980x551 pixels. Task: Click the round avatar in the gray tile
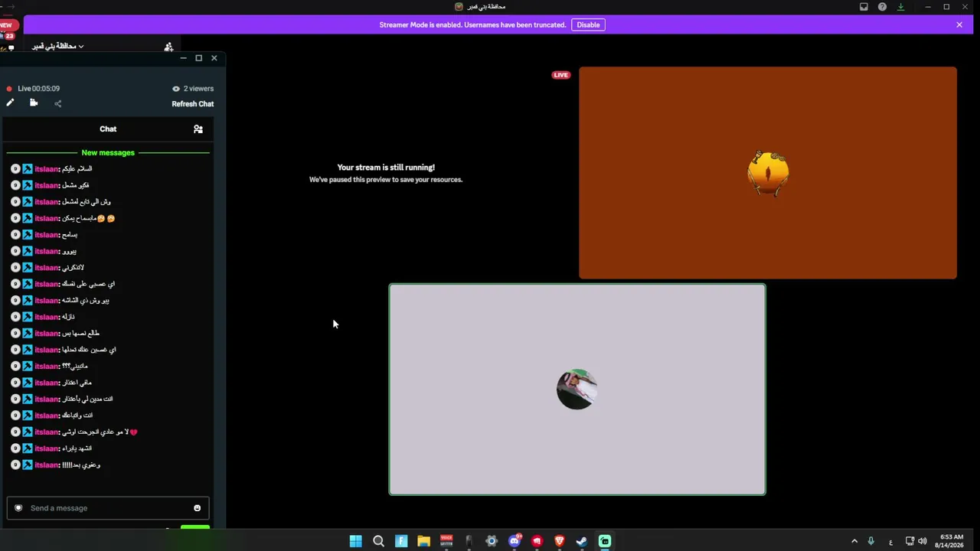(577, 390)
